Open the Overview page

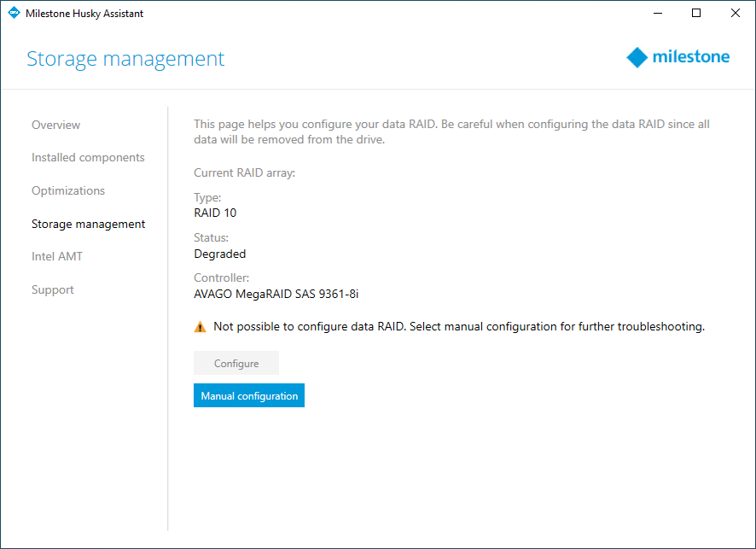point(55,125)
